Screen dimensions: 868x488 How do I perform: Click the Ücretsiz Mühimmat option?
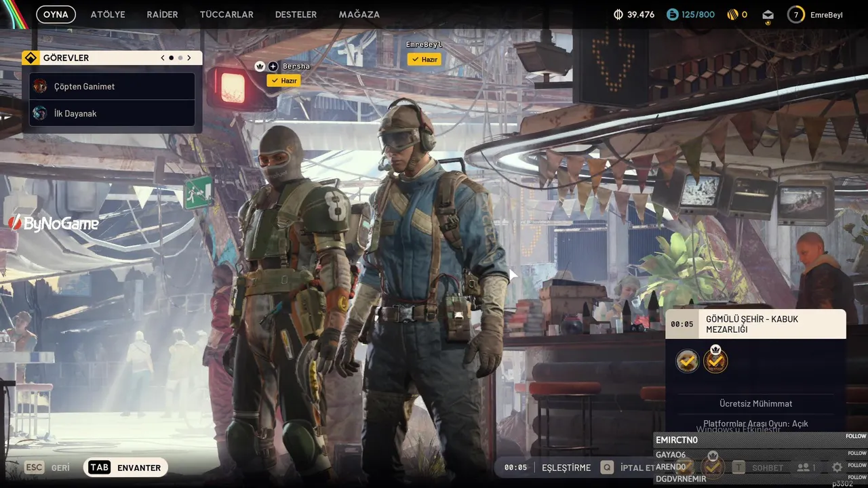(756, 403)
